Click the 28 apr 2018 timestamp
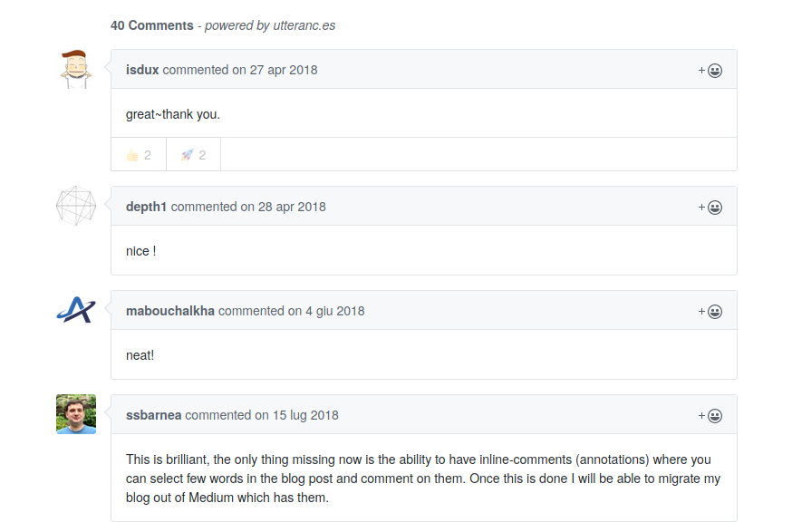The height and width of the screenshot is (532, 792). click(x=292, y=207)
